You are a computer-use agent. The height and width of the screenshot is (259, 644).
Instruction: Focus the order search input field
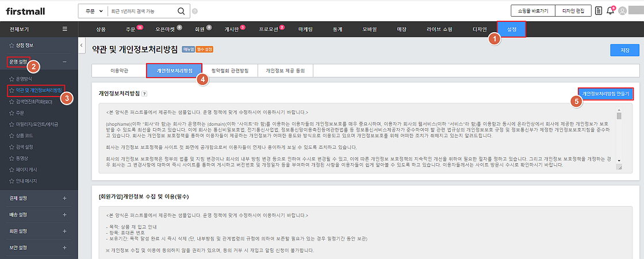tap(141, 11)
